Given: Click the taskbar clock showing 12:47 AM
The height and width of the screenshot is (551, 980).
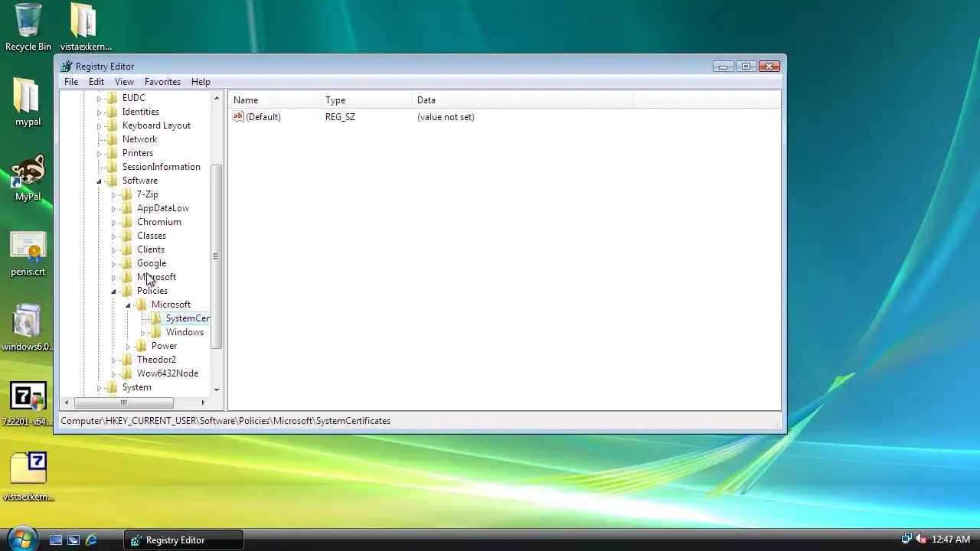Looking at the screenshot, I should coord(951,540).
